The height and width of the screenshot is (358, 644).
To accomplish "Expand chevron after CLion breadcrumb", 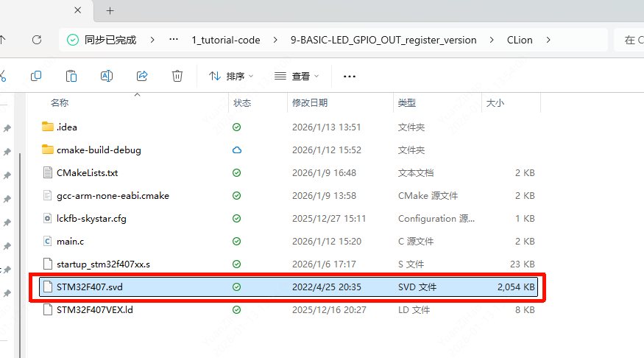I will click(548, 40).
